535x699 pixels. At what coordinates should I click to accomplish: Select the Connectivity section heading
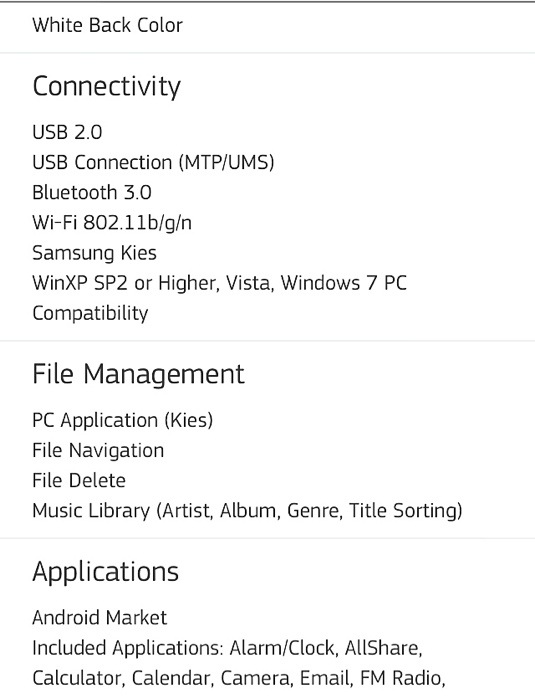[107, 86]
